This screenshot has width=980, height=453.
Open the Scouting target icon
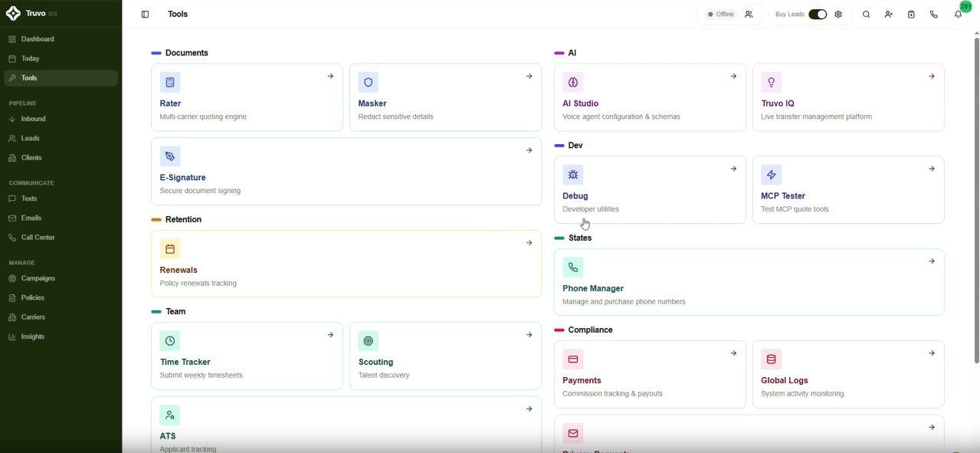[x=369, y=341]
